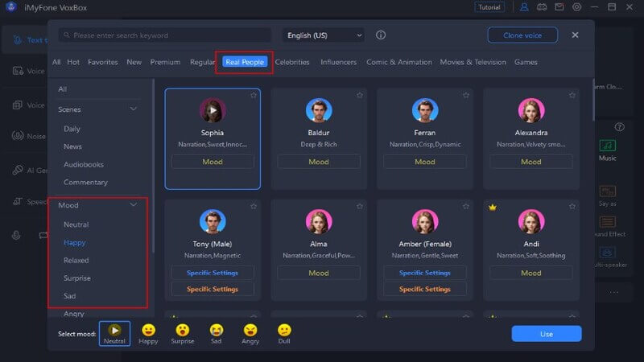The image size is (644, 362).
Task: Open Mood options for Alma
Action: (319, 273)
